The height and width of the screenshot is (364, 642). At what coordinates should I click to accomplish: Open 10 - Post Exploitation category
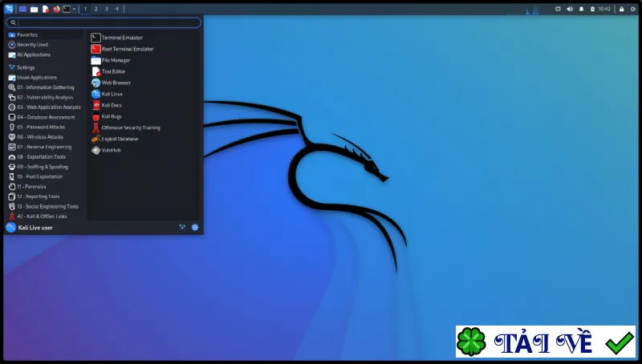click(x=45, y=176)
